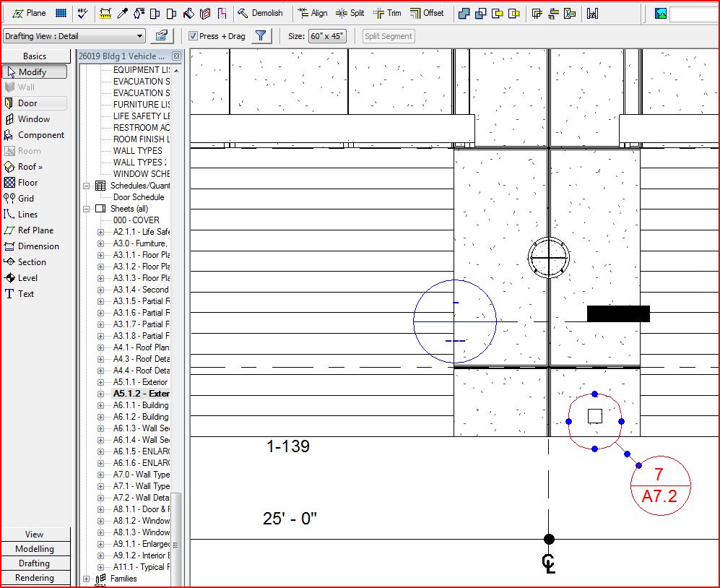Click the spelling check ABC icon

pos(83,13)
